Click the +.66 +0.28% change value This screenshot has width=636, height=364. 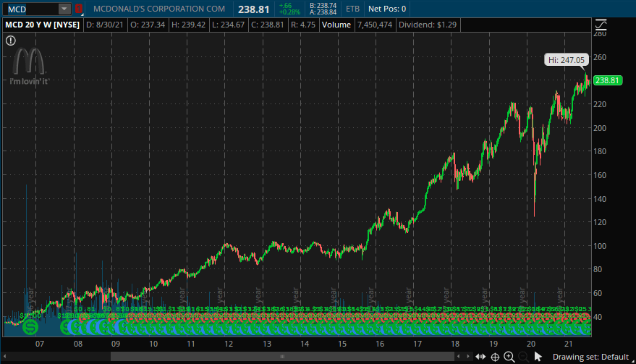(x=289, y=9)
